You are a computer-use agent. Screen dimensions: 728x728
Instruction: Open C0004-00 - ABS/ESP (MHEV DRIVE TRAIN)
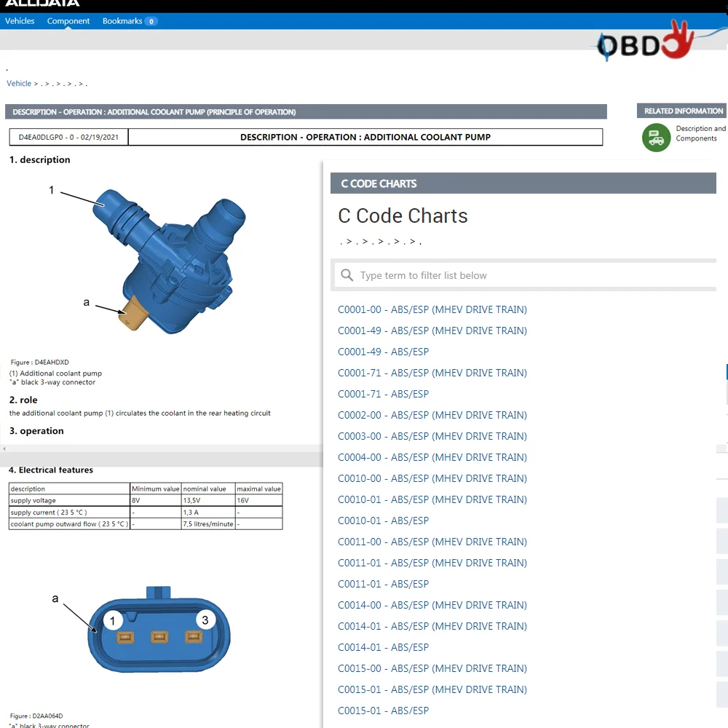[432, 457]
